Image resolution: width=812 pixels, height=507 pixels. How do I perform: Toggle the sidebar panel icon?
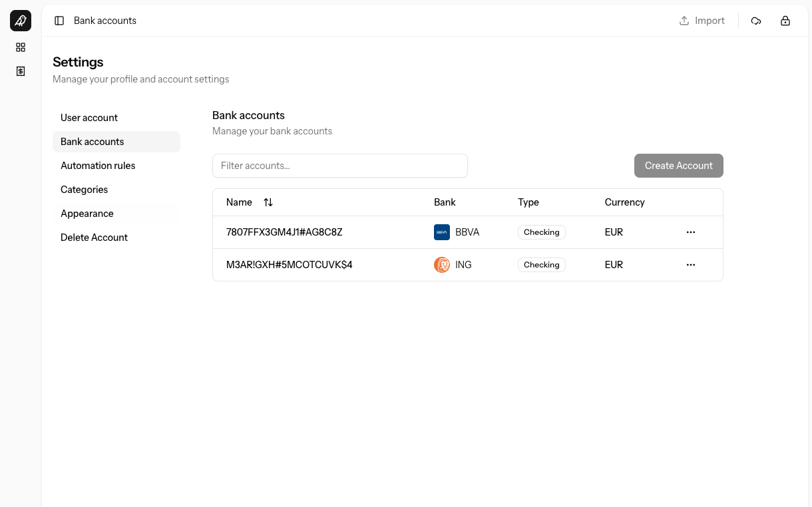pos(59,21)
